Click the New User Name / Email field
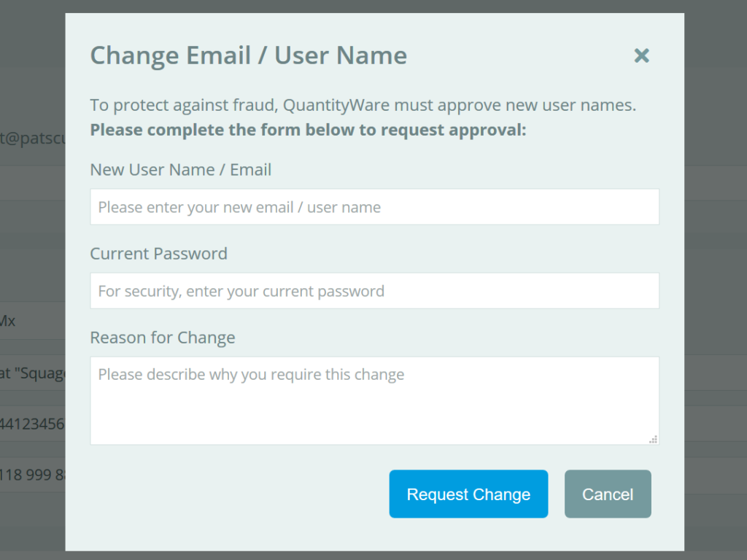Image resolution: width=747 pixels, height=560 pixels. [374, 207]
